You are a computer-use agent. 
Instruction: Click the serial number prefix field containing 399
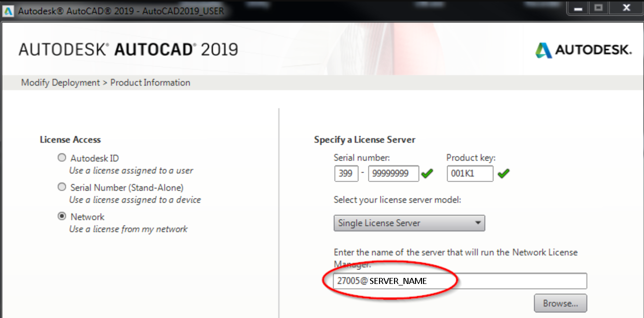[x=346, y=173]
